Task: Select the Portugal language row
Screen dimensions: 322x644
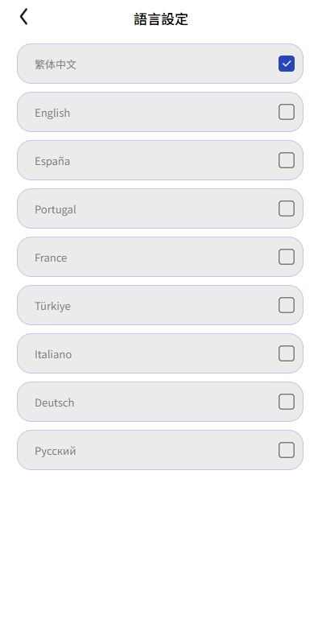Action: (x=160, y=208)
